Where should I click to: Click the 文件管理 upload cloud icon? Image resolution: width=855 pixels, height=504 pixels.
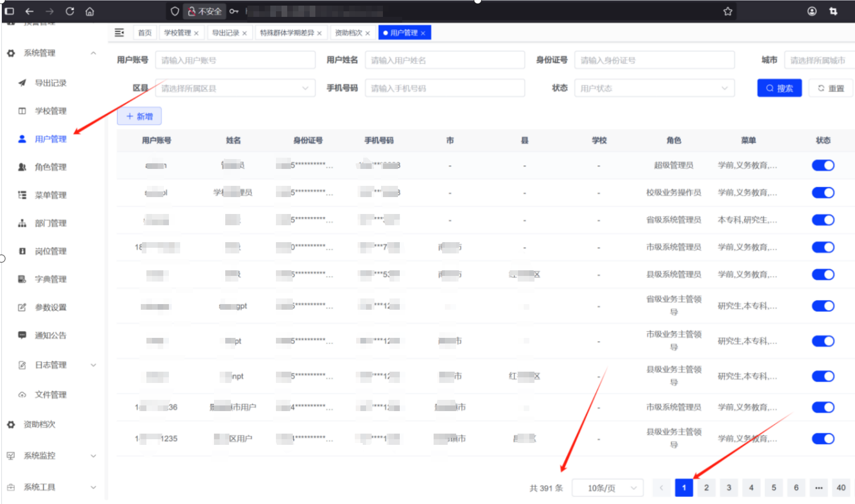pos(22,395)
